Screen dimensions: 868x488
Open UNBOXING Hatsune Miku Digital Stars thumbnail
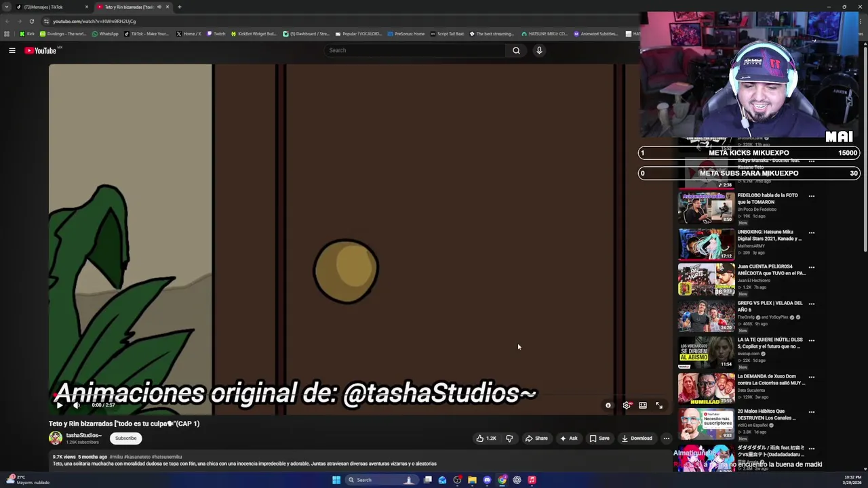[707, 245]
